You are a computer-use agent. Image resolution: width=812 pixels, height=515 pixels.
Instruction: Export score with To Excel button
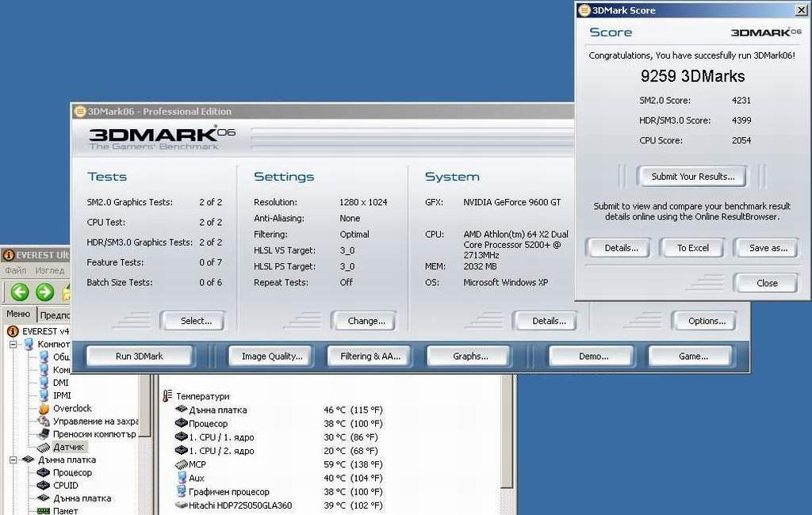tap(692, 248)
